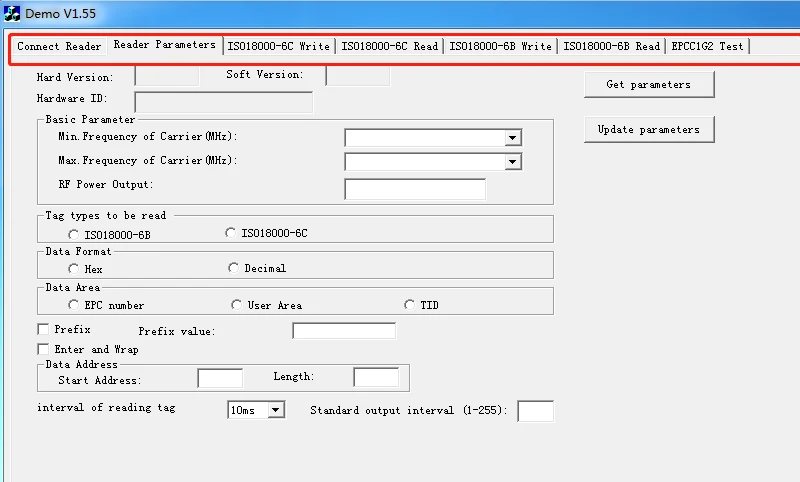Click the Length input box
Viewport: 800px width, 482px height.
point(376,377)
